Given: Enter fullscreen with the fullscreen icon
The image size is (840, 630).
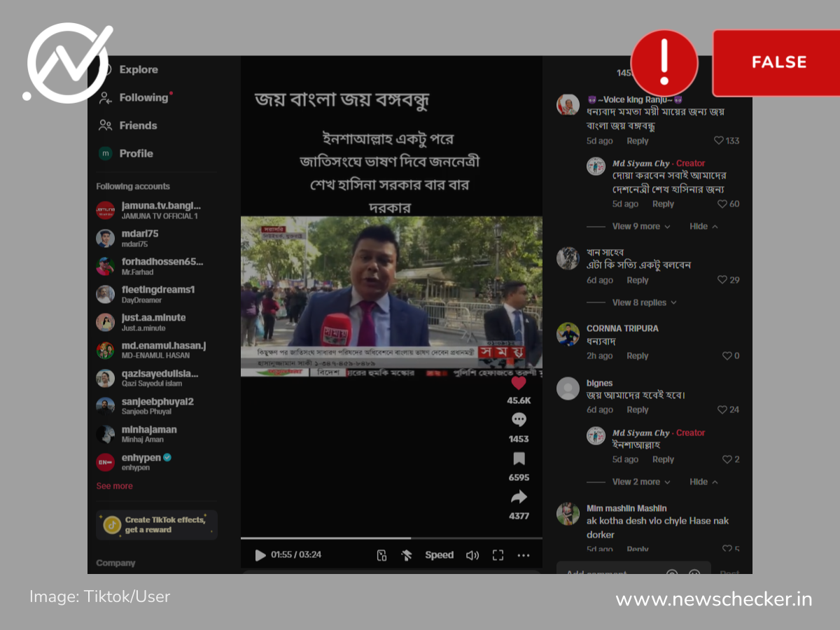Looking at the screenshot, I should coord(498,555).
